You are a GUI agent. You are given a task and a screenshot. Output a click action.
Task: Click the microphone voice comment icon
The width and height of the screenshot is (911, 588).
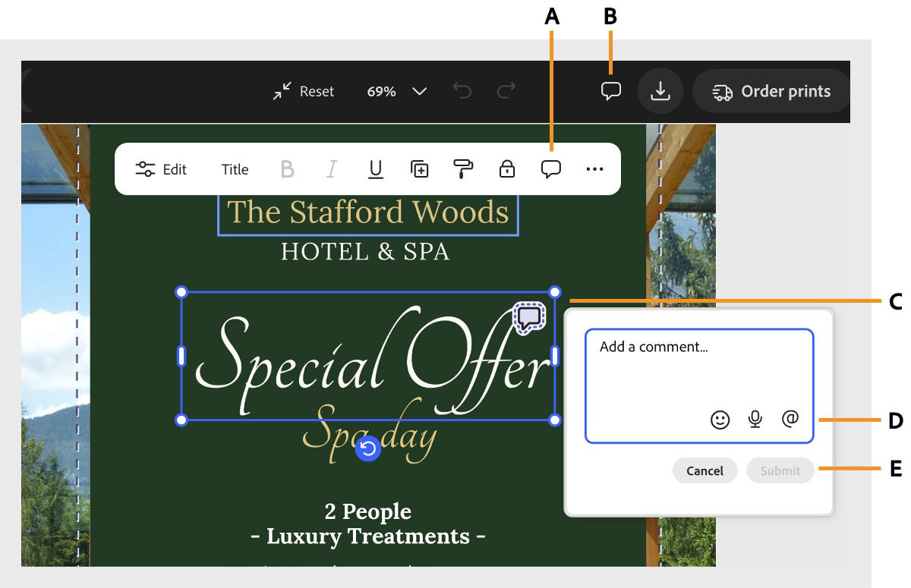755,419
